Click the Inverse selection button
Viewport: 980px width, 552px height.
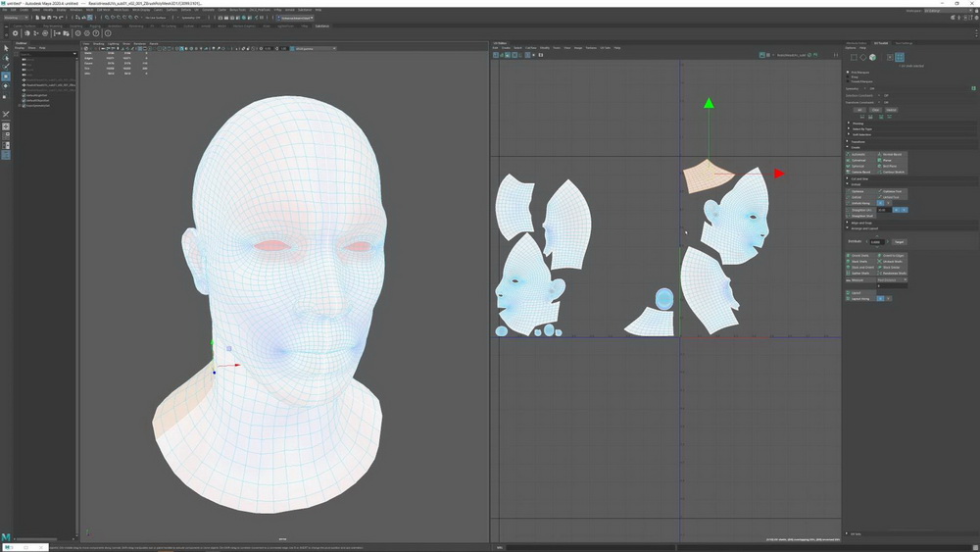[891, 110]
